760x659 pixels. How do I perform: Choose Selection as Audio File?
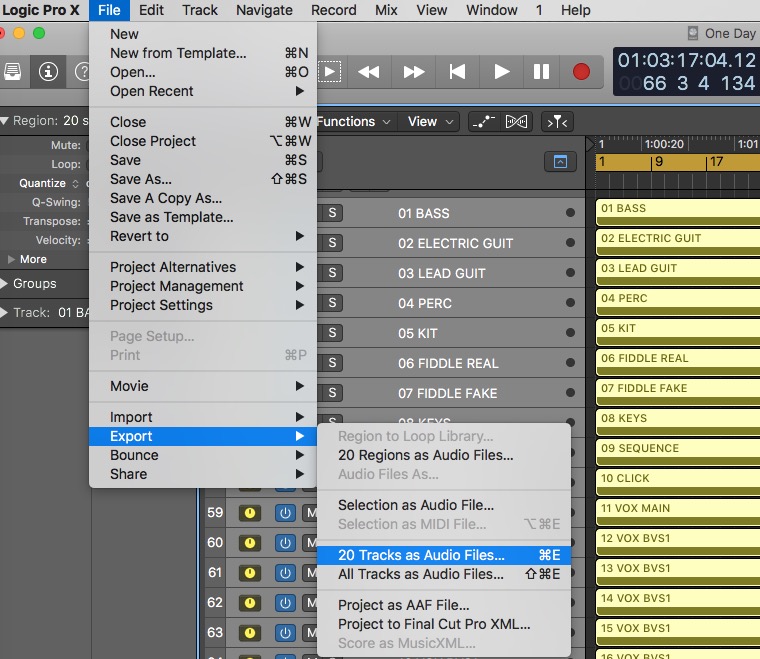[444, 505]
